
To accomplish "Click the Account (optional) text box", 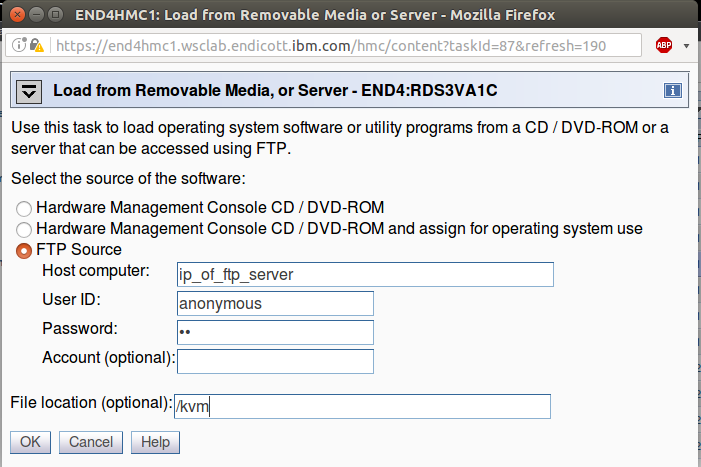I will tap(275, 361).
